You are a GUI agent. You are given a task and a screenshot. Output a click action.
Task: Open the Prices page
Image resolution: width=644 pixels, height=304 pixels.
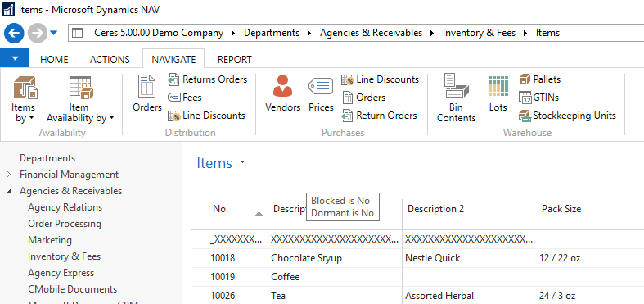pyautogui.click(x=321, y=93)
